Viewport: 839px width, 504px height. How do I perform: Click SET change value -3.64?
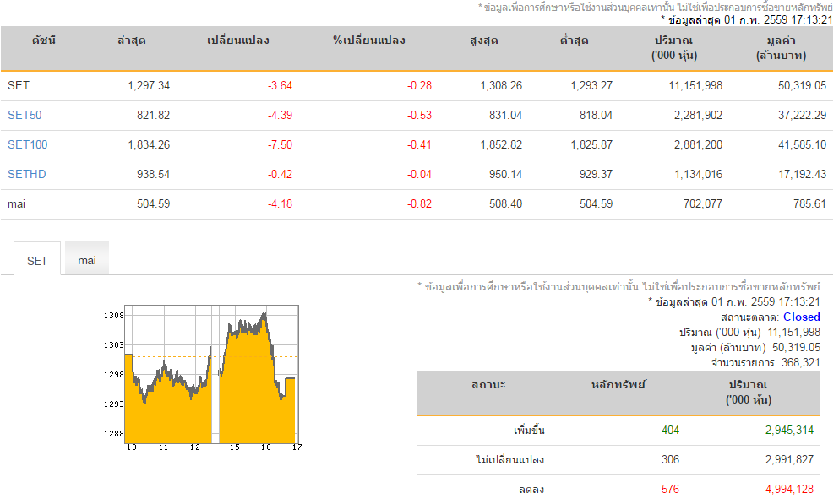click(280, 85)
